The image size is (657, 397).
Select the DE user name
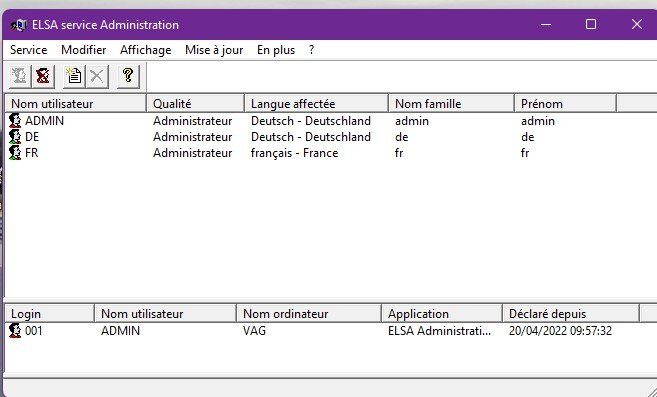(32, 137)
